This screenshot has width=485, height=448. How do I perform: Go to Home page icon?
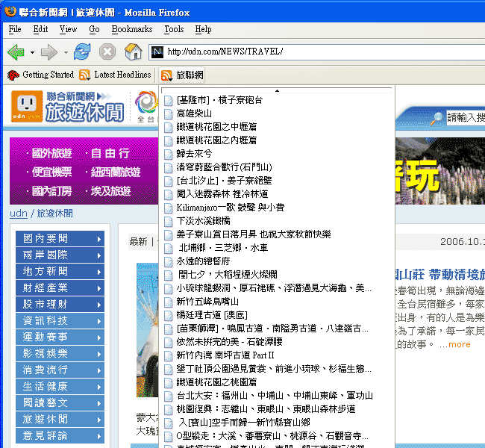[133, 52]
